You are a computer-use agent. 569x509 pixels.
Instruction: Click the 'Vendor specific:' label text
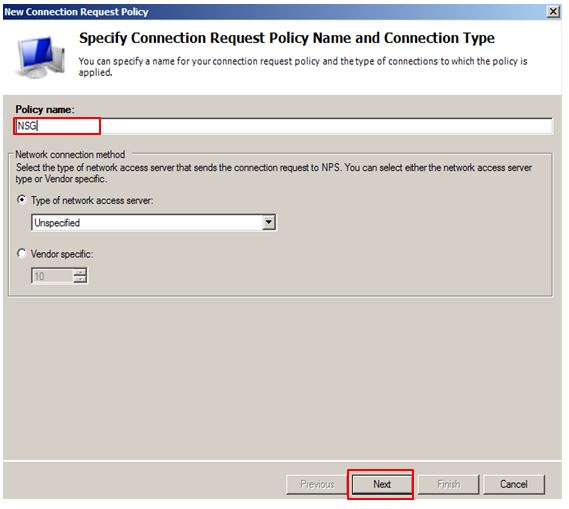[x=62, y=254]
